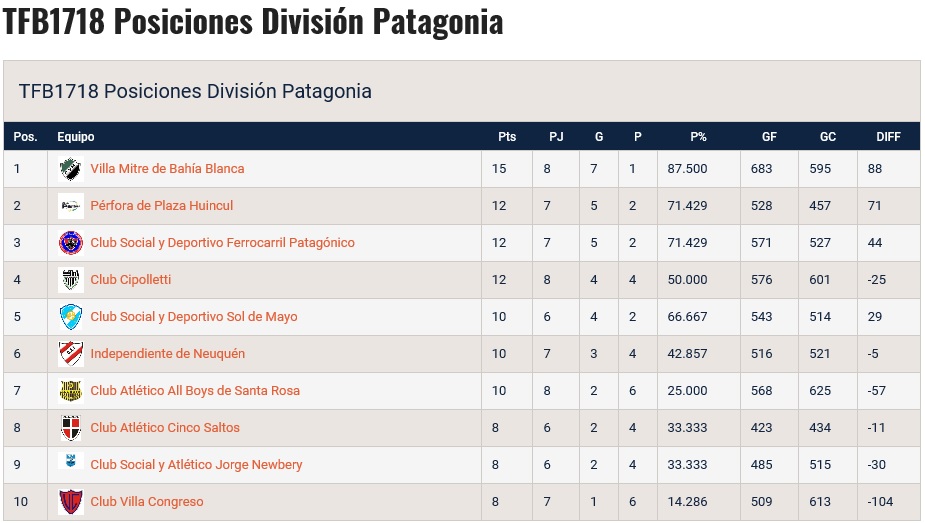Image resolution: width=925 pixels, height=523 pixels.
Task: Click the Cinco Saltos club shield
Action: pos(71,427)
